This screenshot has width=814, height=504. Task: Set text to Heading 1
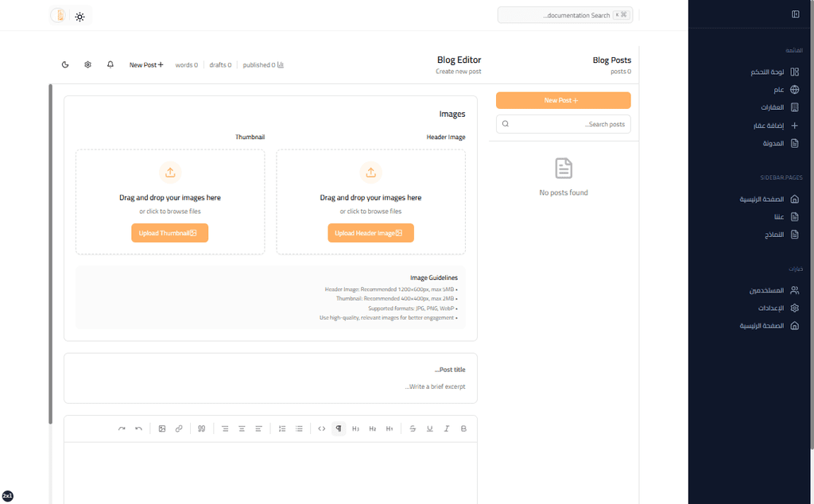coord(390,428)
